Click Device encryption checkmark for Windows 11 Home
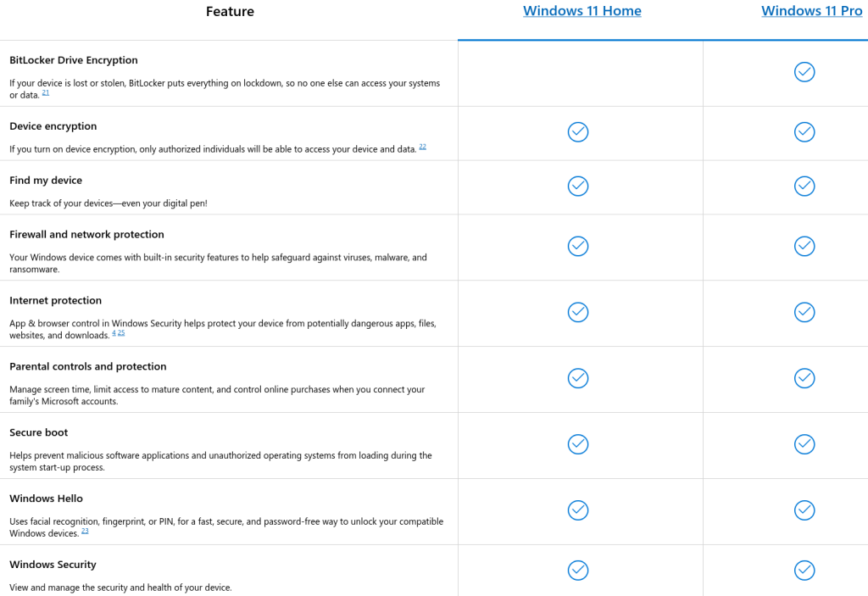868x596 pixels. (x=578, y=131)
